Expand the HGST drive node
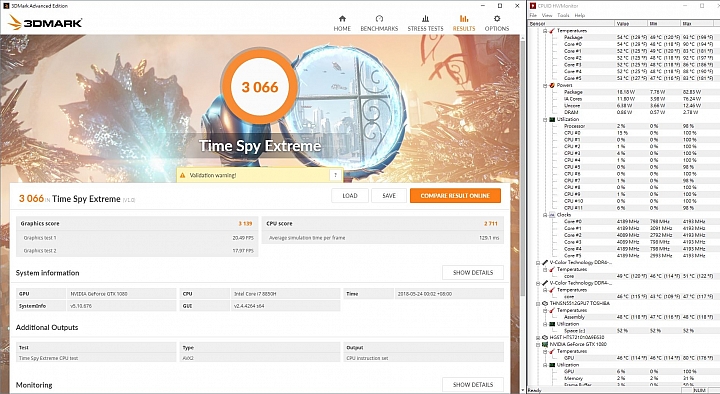 (538, 338)
